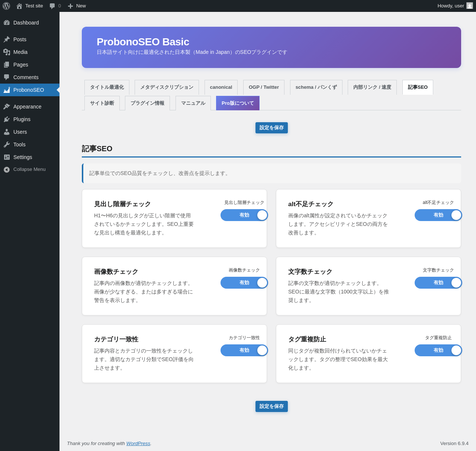This screenshot has height=451, width=476.
Task: Open the Comments menu item in sidebar
Action: (30, 77)
